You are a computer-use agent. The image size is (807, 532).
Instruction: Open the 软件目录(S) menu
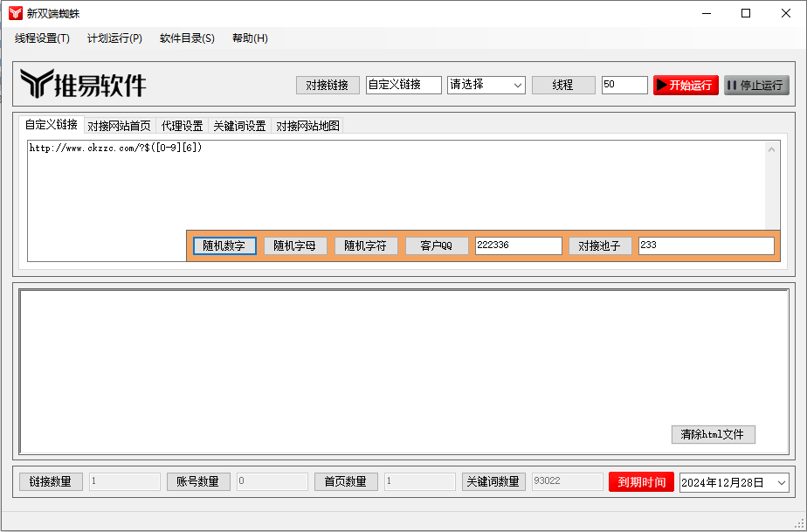click(187, 38)
